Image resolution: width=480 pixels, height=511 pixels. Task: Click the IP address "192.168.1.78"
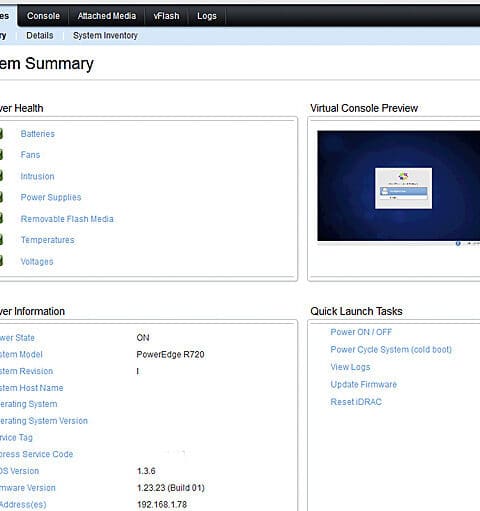(162, 504)
